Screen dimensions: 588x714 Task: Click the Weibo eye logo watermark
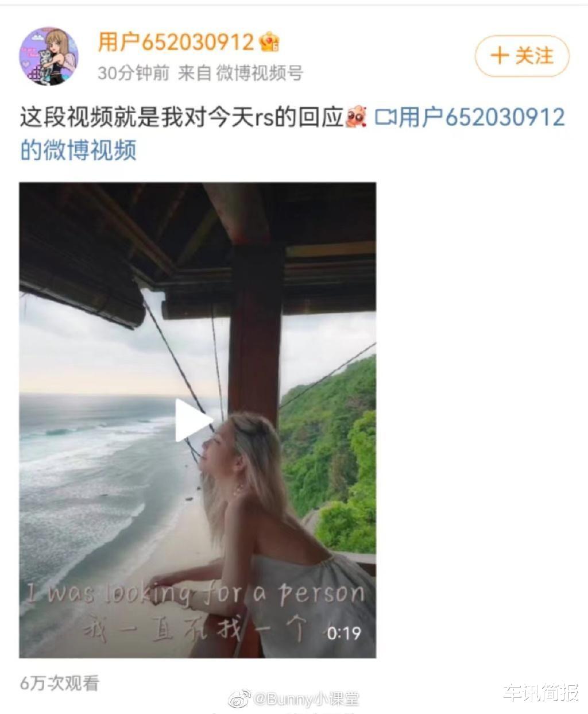pyautogui.click(x=239, y=698)
